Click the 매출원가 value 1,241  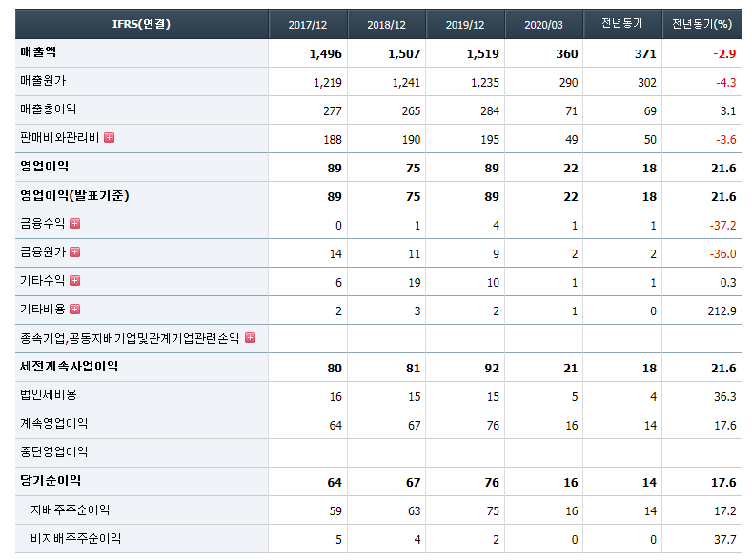(x=406, y=83)
